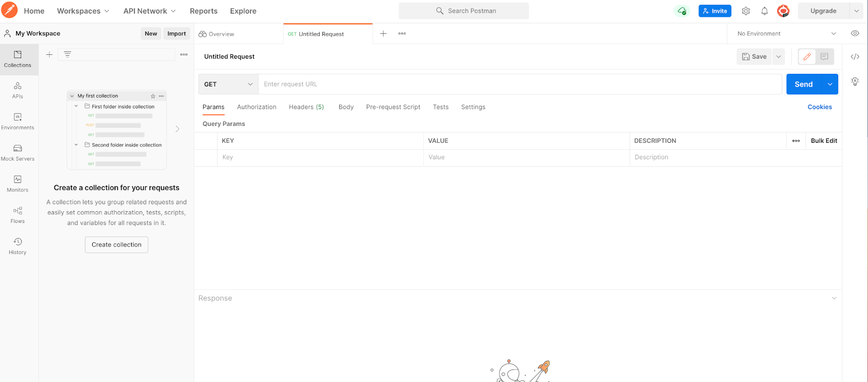
Task: Switch to the Headers (5) tab
Action: pyautogui.click(x=307, y=107)
